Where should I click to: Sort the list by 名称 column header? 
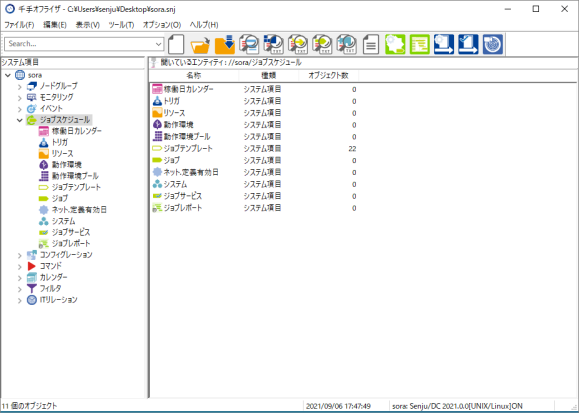194,75
